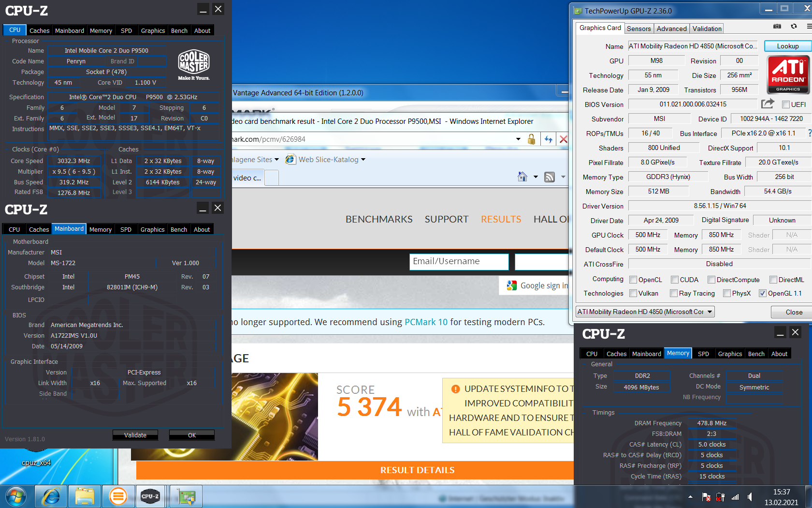812x508 pixels.
Task: Open the Sensors tab in GPU-Z
Action: (639, 29)
